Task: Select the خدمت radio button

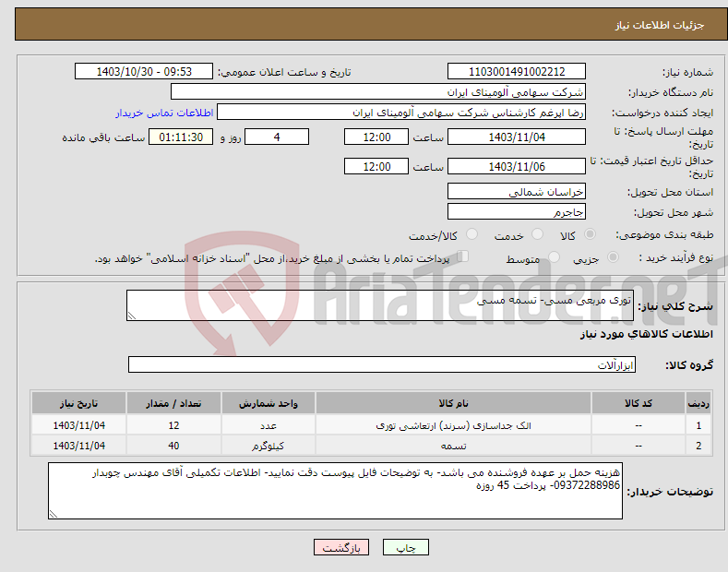Action: [x=537, y=234]
